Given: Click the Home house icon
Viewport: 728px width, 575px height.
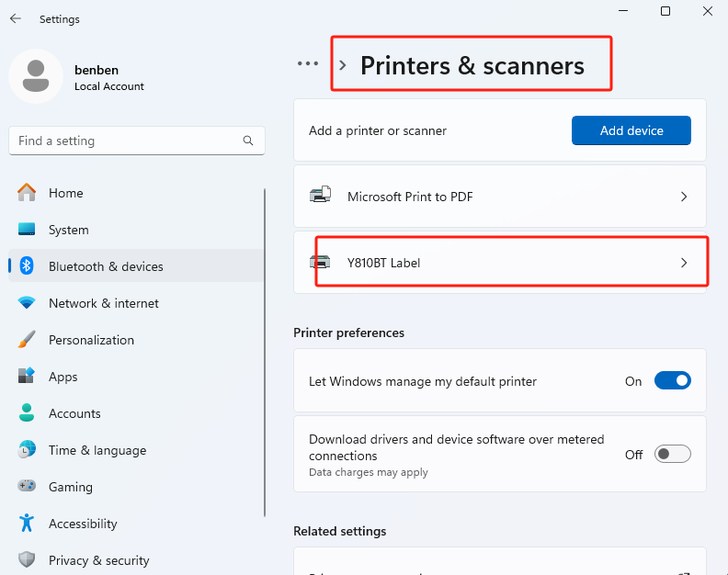Looking at the screenshot, I should click(x=27, y=193).
